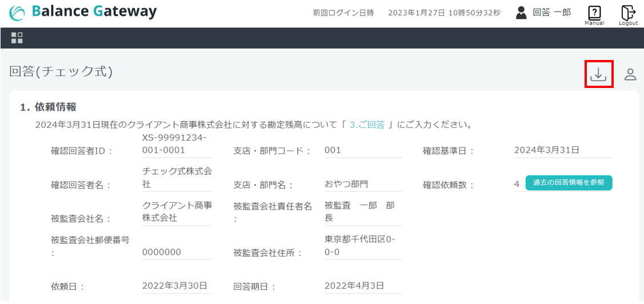The image size is (644, 304).
Task: Click the user silhouette icon in header
Action: [521, 13]
